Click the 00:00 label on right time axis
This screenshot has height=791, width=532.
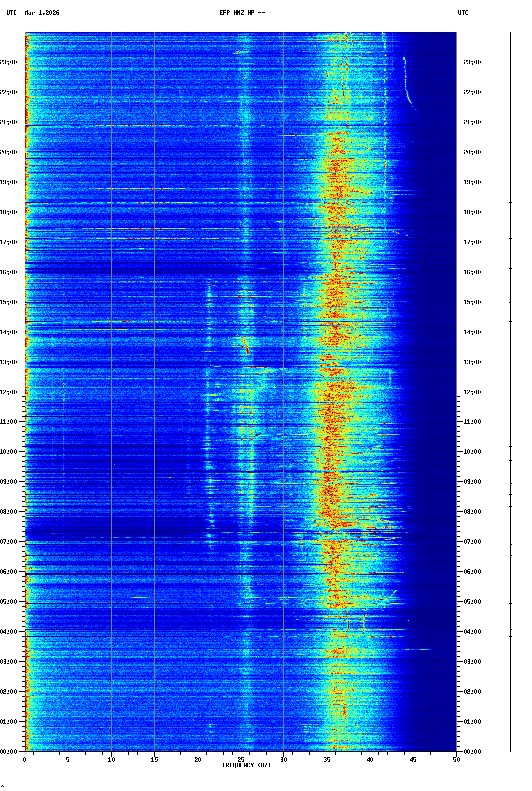[472, 752]
